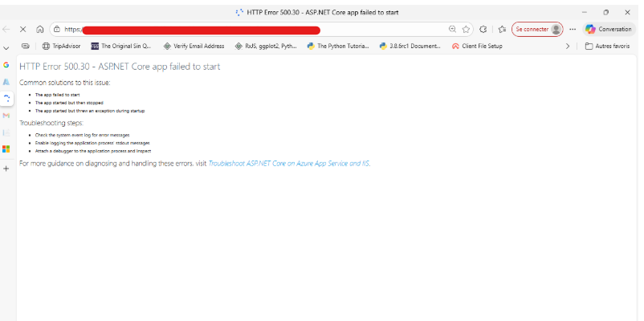Minimize the browser window
The height and width of the screenshot is (321, 644).
585,12
